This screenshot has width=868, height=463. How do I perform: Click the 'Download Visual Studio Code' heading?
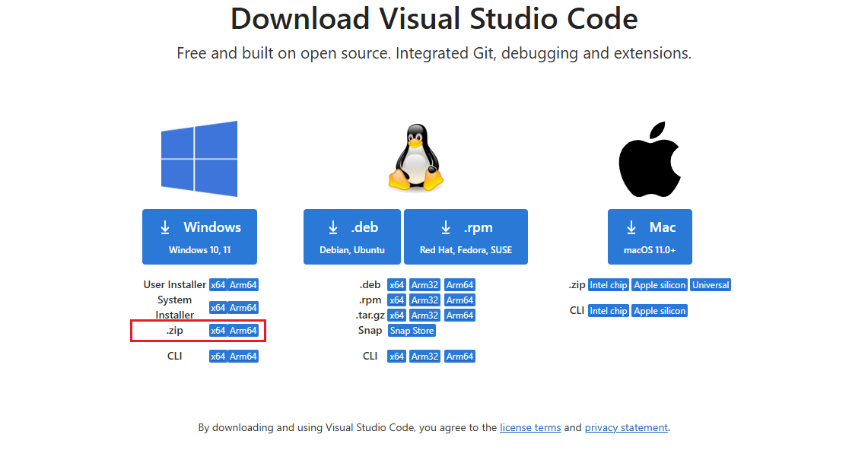click(434, 19)
